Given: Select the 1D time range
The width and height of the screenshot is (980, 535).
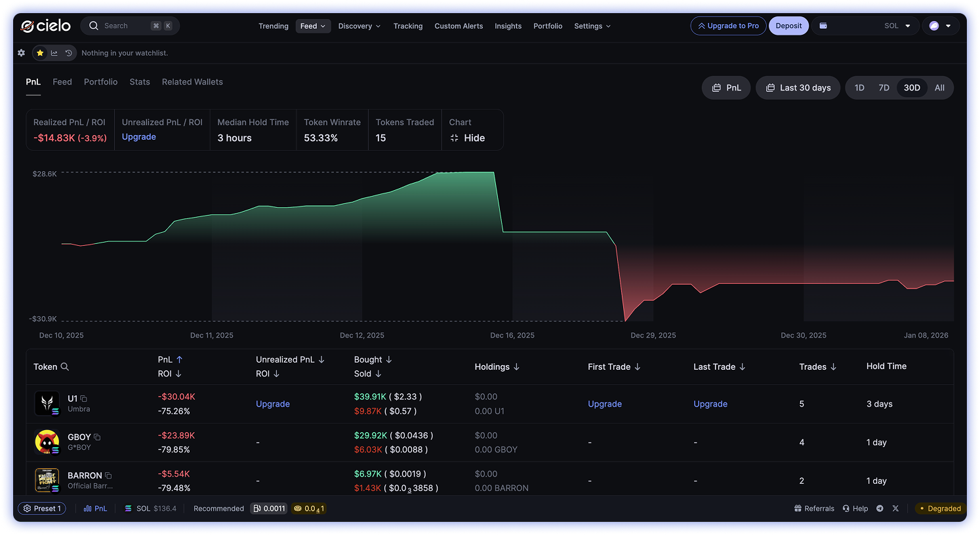Looking at the screenshot, I should [859, 88].
